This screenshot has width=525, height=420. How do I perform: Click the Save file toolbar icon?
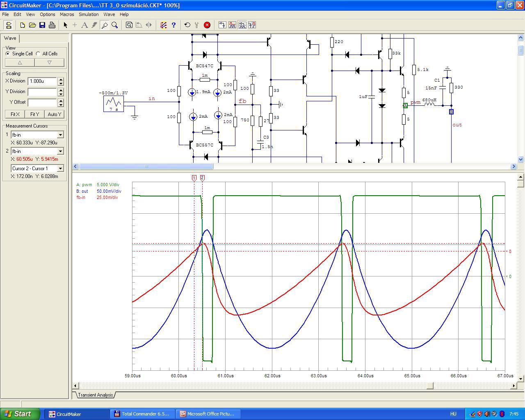pos(42,25)
